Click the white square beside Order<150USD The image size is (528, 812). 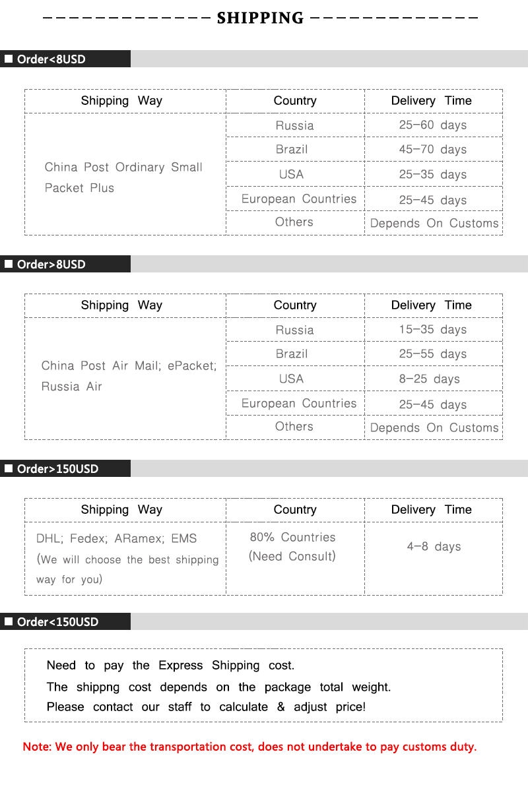coord(9,621)
